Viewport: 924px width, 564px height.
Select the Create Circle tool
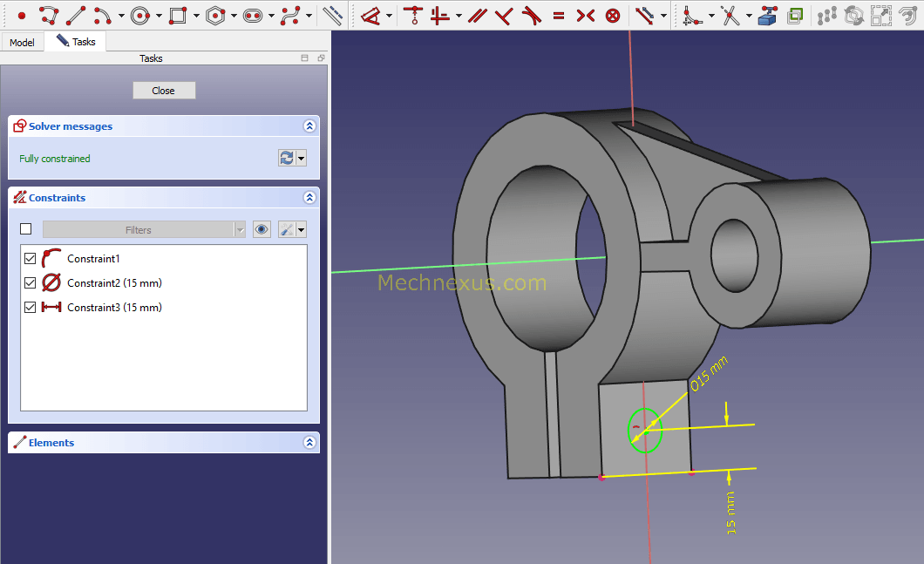[x=140, y=15]
